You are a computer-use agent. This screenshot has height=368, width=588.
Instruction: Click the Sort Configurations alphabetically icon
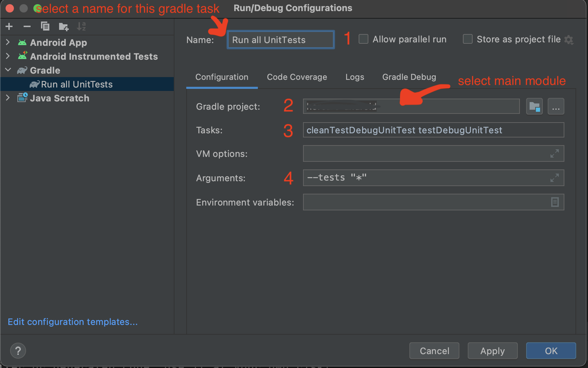tap(81, 26)
